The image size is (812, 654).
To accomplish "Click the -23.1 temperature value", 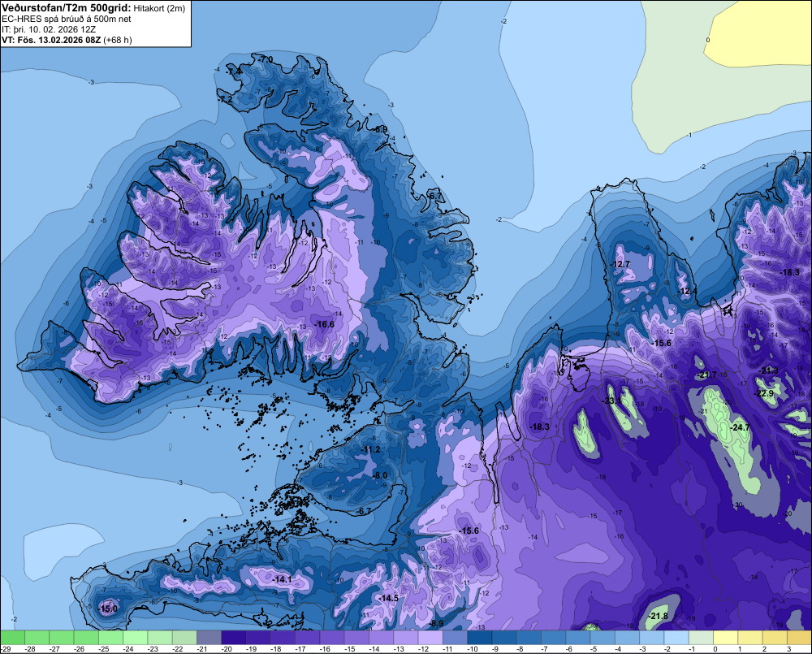I will click(x=611, y=401).
